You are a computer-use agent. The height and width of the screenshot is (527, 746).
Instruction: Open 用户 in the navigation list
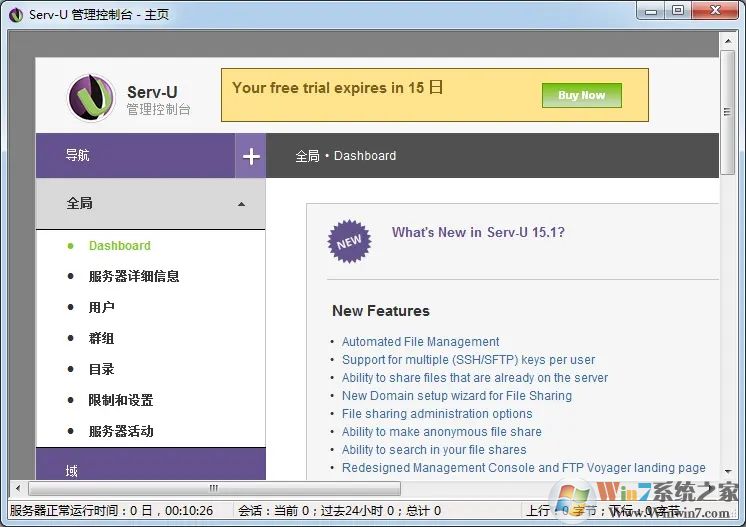(101, 307)
